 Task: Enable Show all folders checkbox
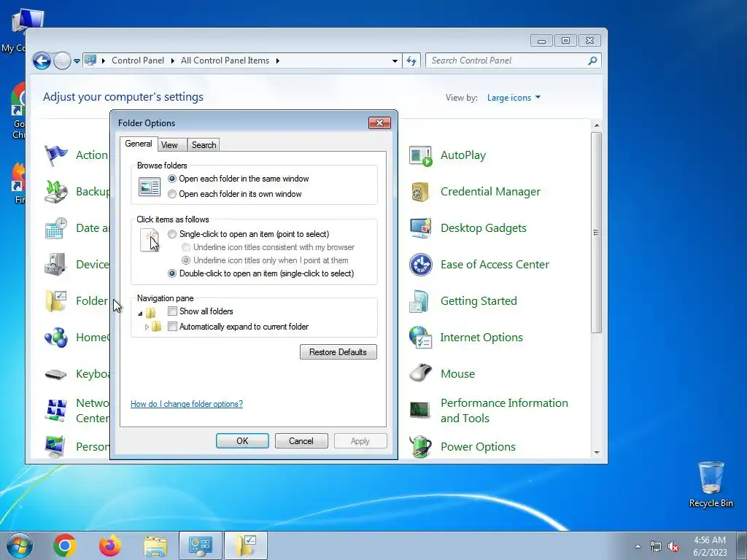(x=172, y=311)
